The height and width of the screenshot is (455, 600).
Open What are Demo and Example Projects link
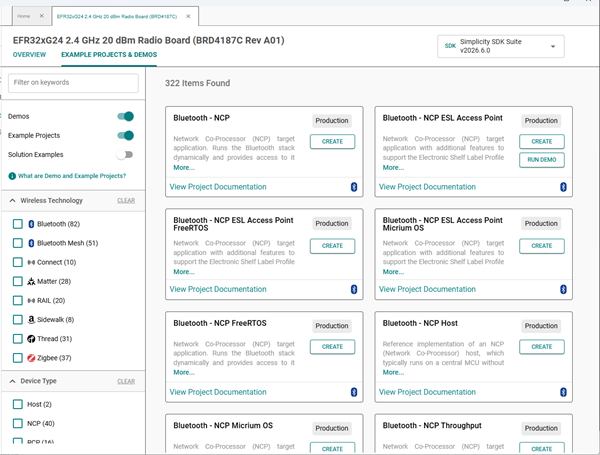[x=72, y=176]
